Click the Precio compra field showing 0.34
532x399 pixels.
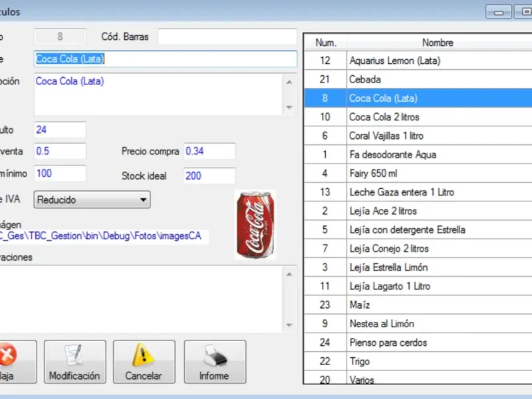209,151
